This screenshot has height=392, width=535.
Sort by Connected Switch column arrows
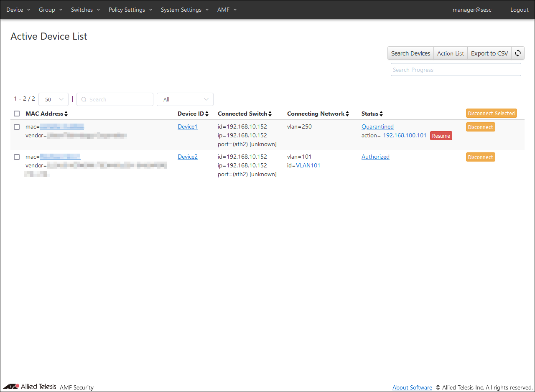pyautogui.click(x=270, y=114)
